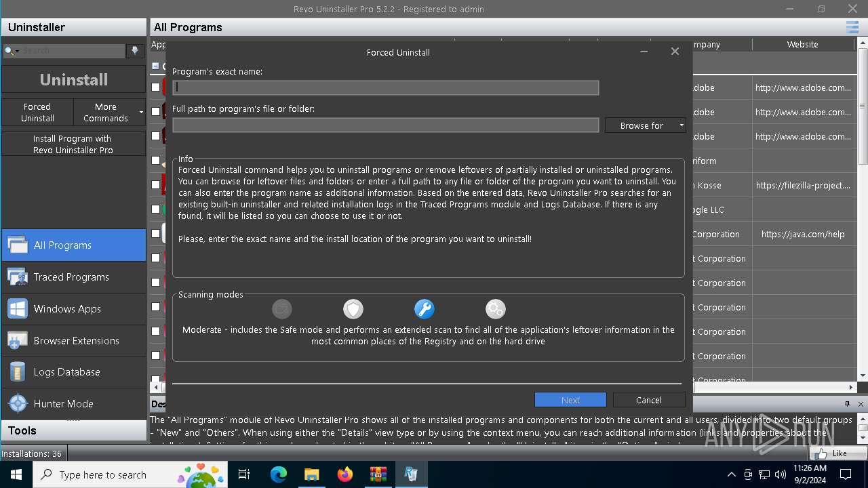Open Task View on the taskbar
The height and width of the screenshot is (488, 868).
244,474
